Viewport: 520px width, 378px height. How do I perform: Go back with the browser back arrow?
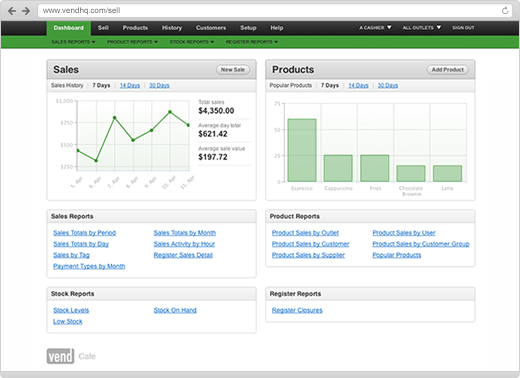pyautogui.click(x=12, y=11)
